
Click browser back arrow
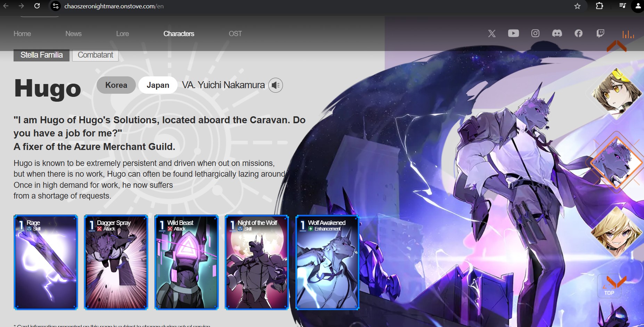point(6,6)
